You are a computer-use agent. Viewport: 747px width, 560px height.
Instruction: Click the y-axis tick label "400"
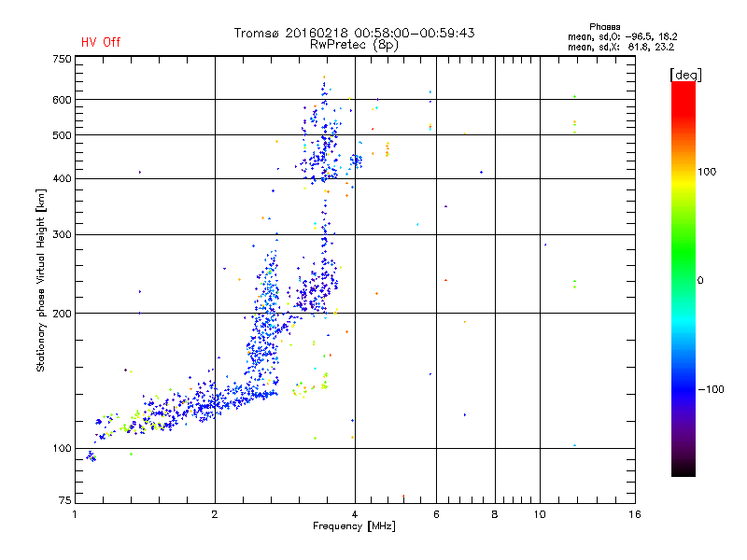[62, 179]
